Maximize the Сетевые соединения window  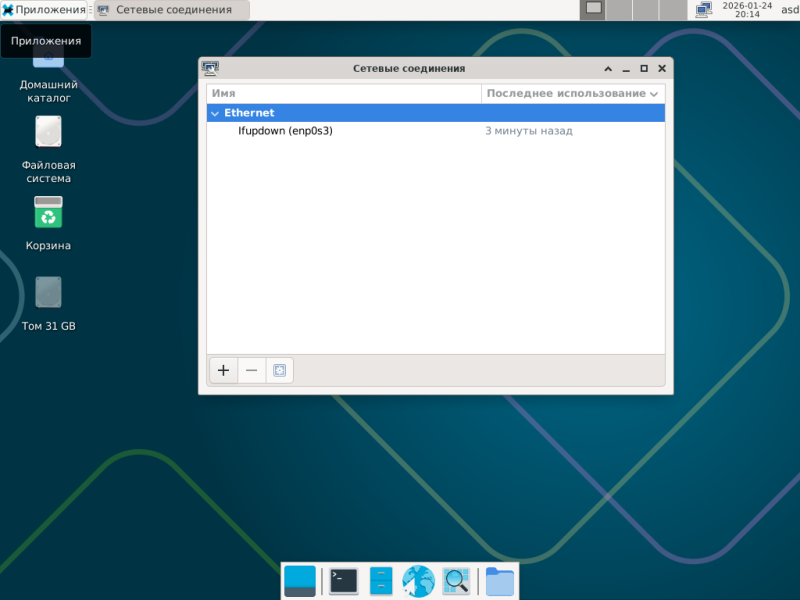coord(644,68)
